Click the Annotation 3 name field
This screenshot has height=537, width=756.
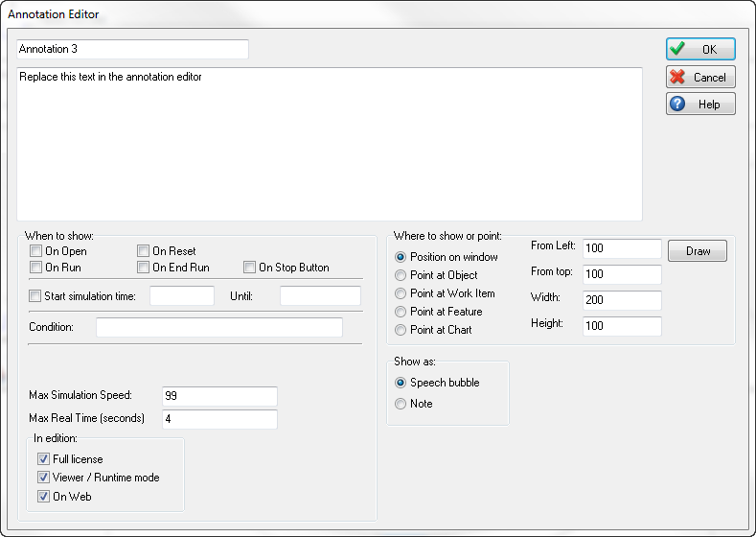[x=132, y=49]
